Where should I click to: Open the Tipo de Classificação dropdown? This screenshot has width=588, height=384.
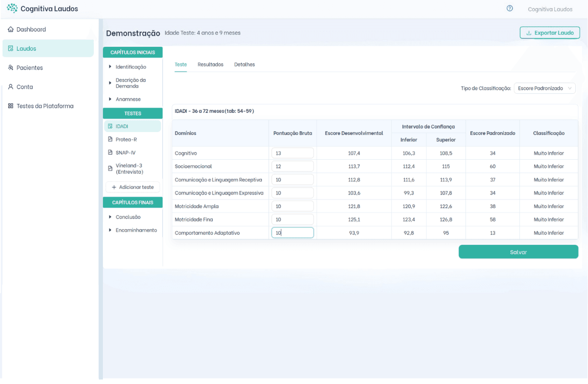pos(545,88)
